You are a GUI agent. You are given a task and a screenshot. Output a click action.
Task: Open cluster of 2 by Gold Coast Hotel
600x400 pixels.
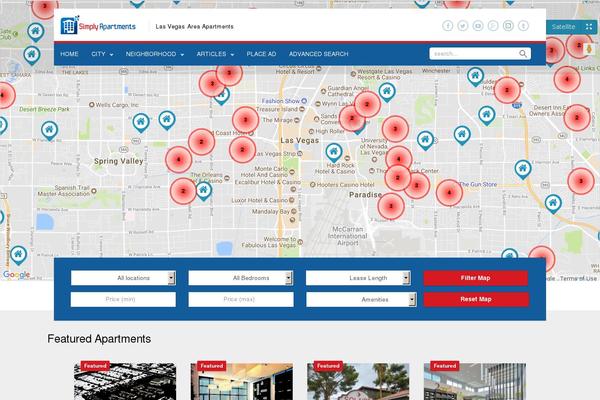pos(201,142)
